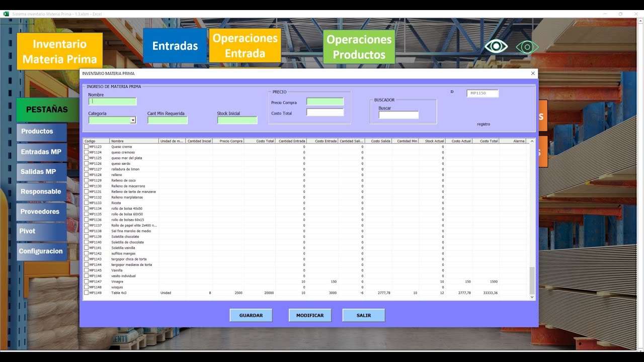Image resolution: width=644 pixels, height=362 pixels.
Task: Tick the checkbox for MP1129 Relleno de coco
Action: [86, 180]
